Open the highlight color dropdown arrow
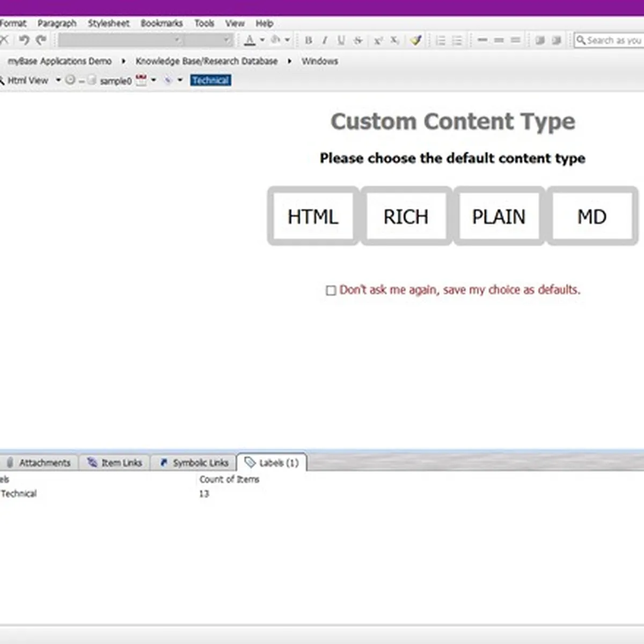 point(287,40)
